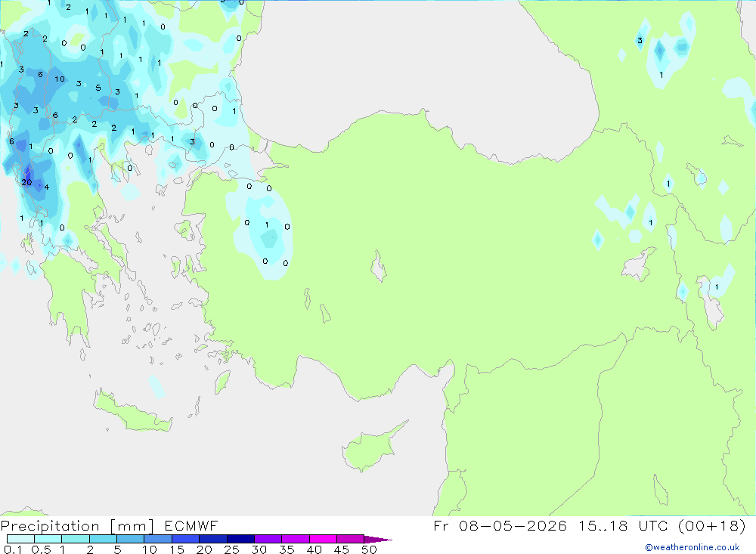Click the 'ECMWF' model label
This screenshot has width=756, height=554.
coord(191,525)
